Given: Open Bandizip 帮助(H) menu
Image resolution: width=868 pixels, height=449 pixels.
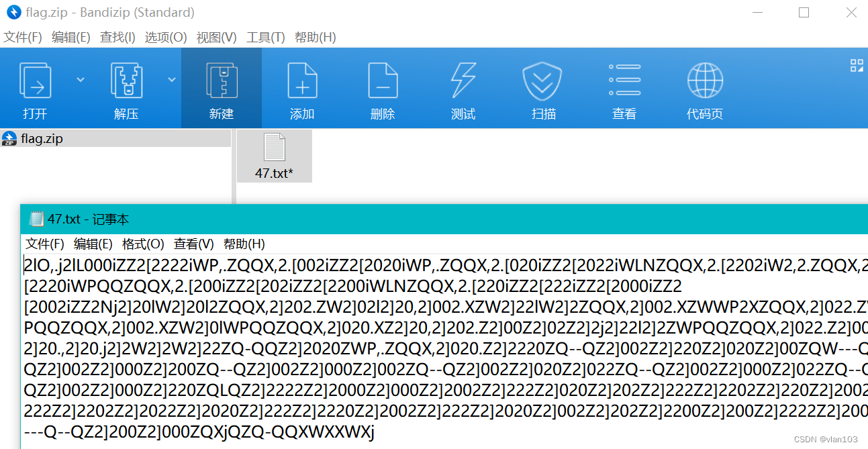Looking at the screenshot, I should point(316,37).
